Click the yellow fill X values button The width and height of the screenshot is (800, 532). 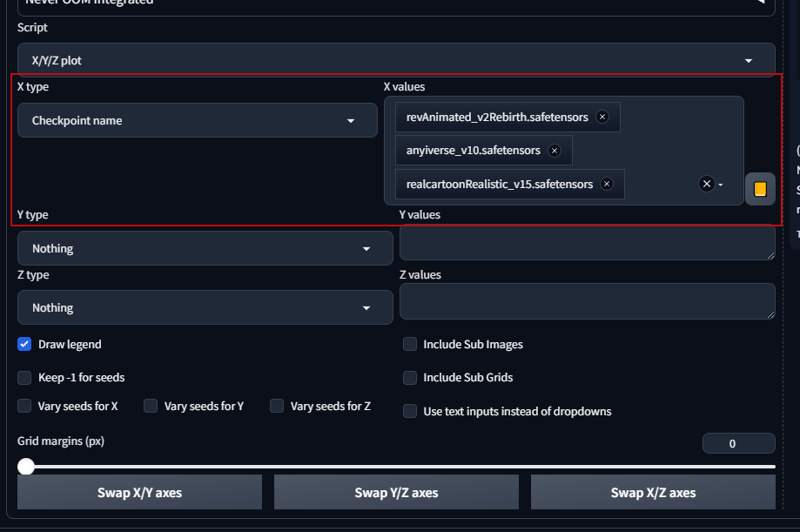point(760,189)
